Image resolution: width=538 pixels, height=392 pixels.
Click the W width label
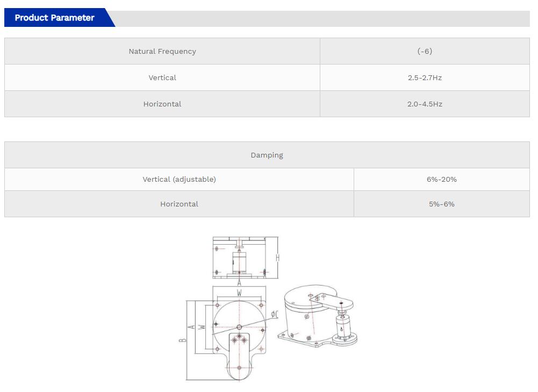pos(240,293)
